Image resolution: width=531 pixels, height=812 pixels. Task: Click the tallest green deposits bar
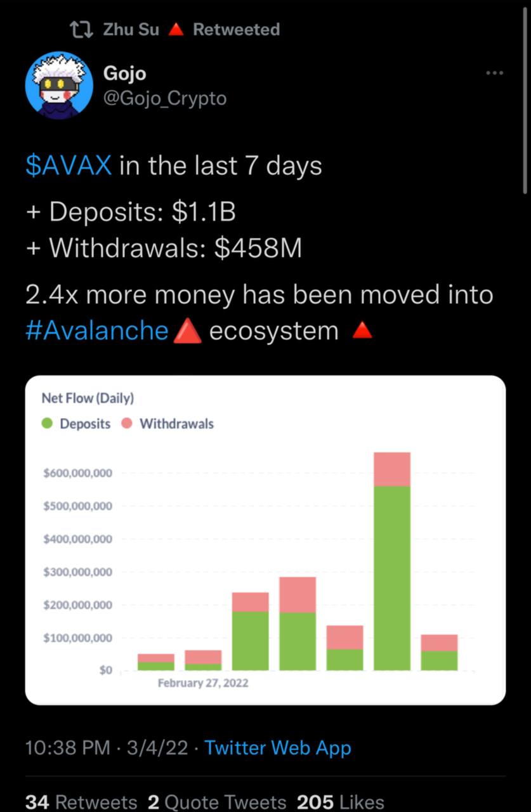pyautogui.click(x=391, y=577)
